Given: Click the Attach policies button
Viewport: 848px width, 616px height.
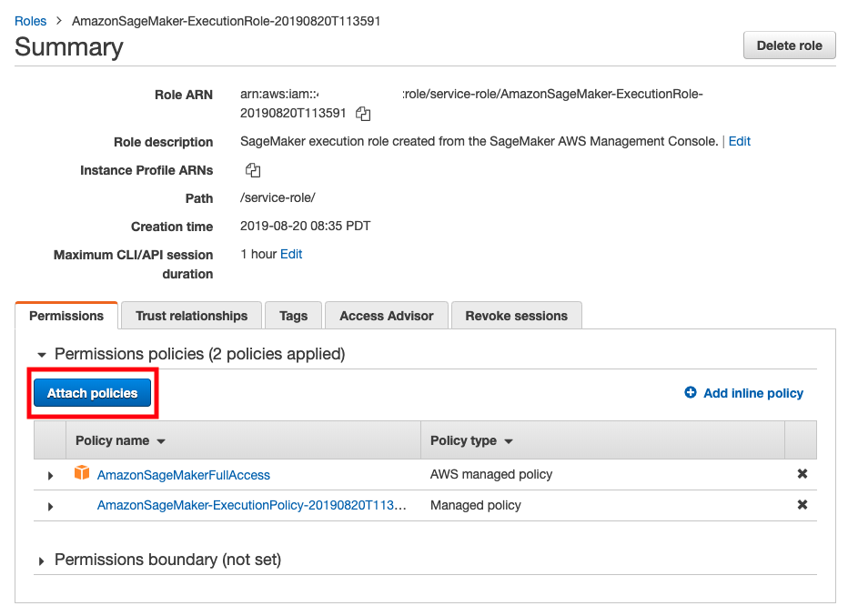Looking at the screenshot, I should [93, 393].
